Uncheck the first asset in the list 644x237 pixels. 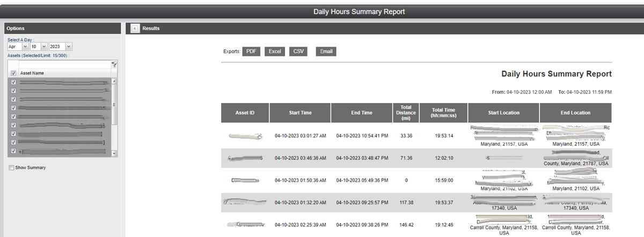coord(13,83)
